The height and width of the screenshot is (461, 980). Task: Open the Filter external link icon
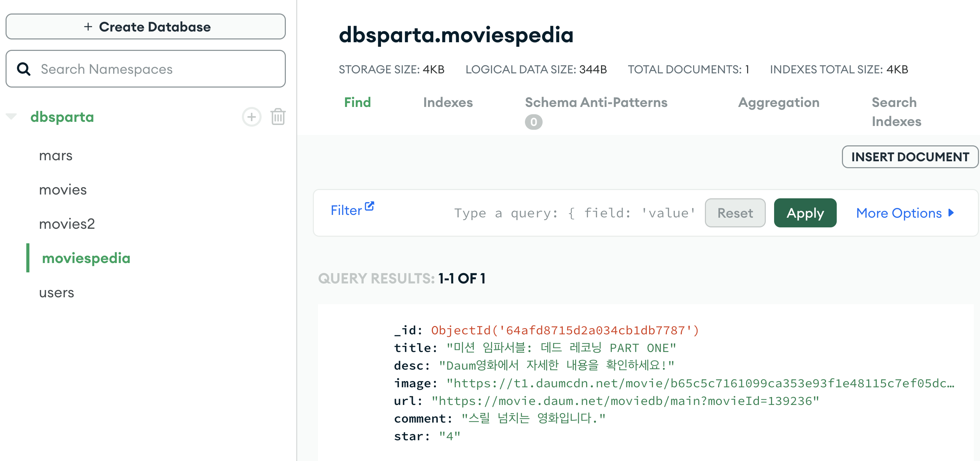369,206
